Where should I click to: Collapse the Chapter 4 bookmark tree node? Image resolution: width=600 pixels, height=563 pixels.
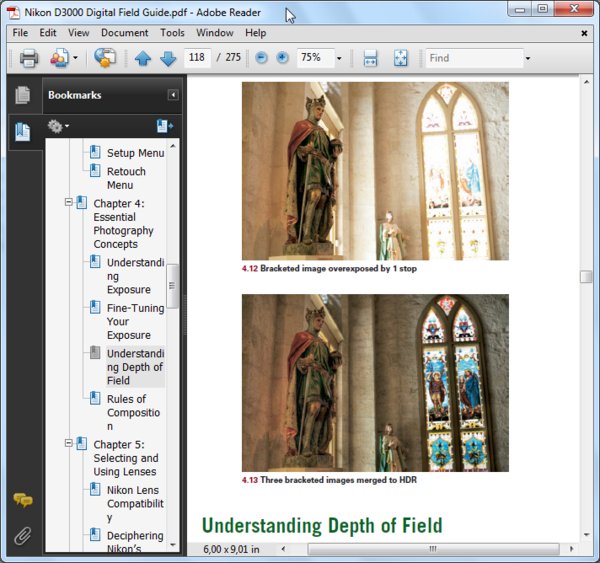69,202
